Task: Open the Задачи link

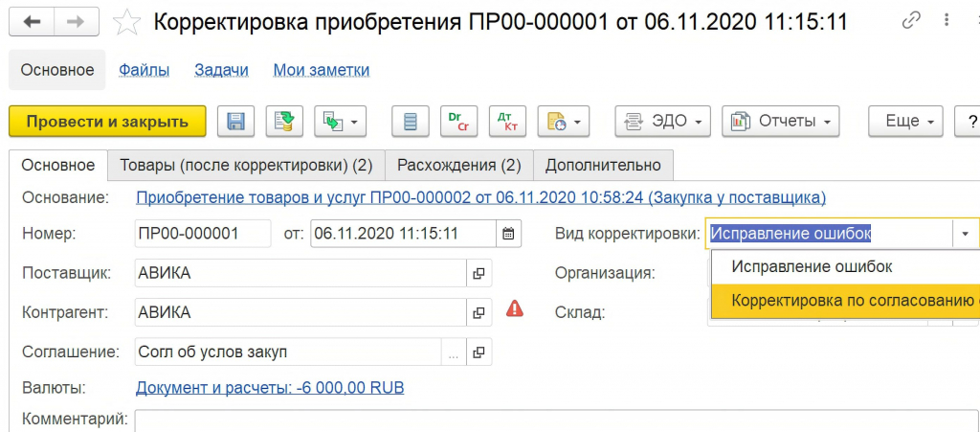Action: (x=221, y=70)
